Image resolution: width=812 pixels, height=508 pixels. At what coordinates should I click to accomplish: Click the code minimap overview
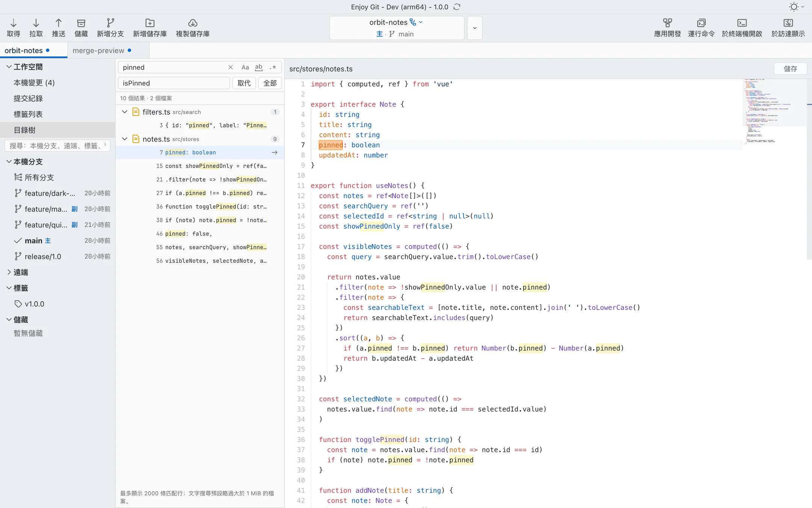click(x=774, y=111)
